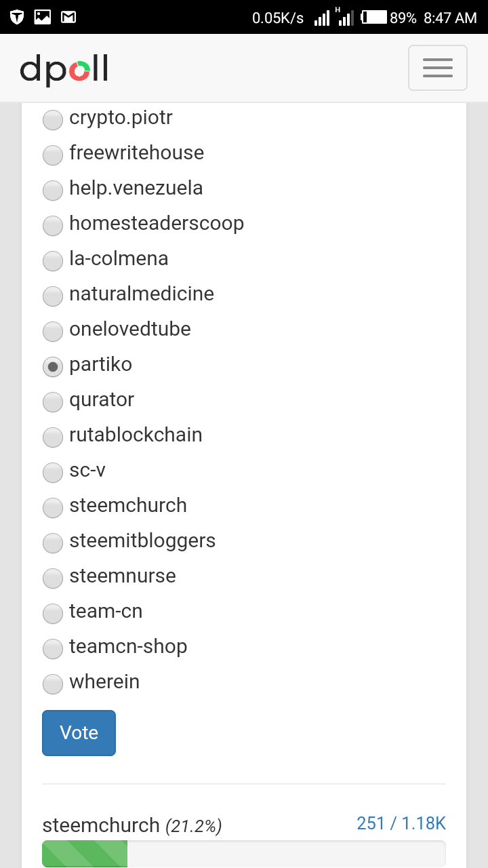The height and width of the screenshot is (868, 488).
Task: Open the hamburger navigation menu
Action: point(437,68)
